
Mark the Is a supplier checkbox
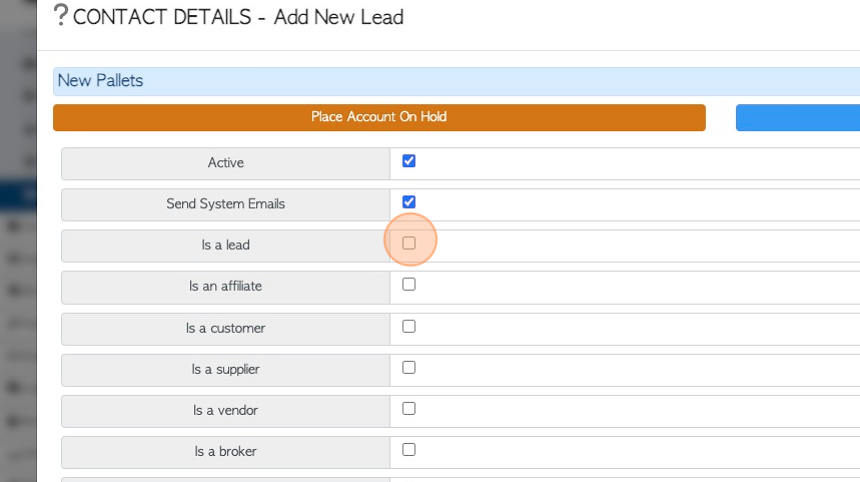(409, 367)
